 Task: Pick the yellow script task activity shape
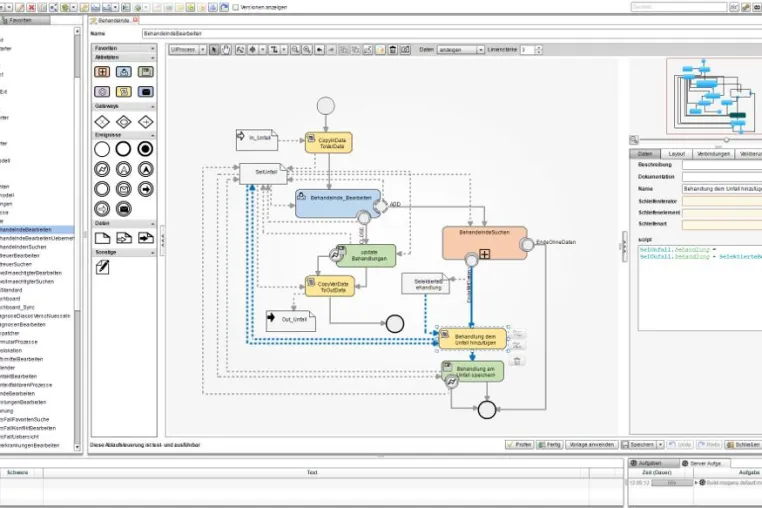(x=124, y=91)
